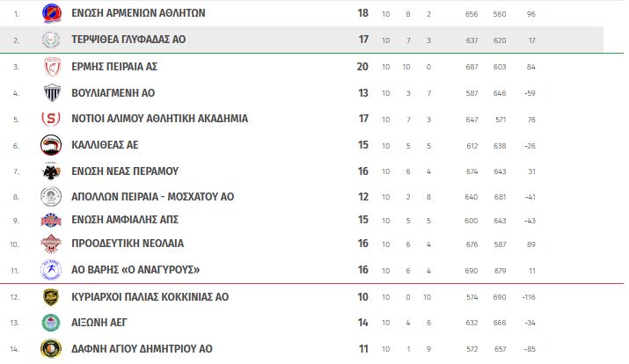The height and width of the screenshot is (364, 629).
Task: Select the ΑΟ ΒΑΡΗΣ «Ο ΑΝΑΓΥΡΟΥΣ» name
Action: (x=135, y=270)
